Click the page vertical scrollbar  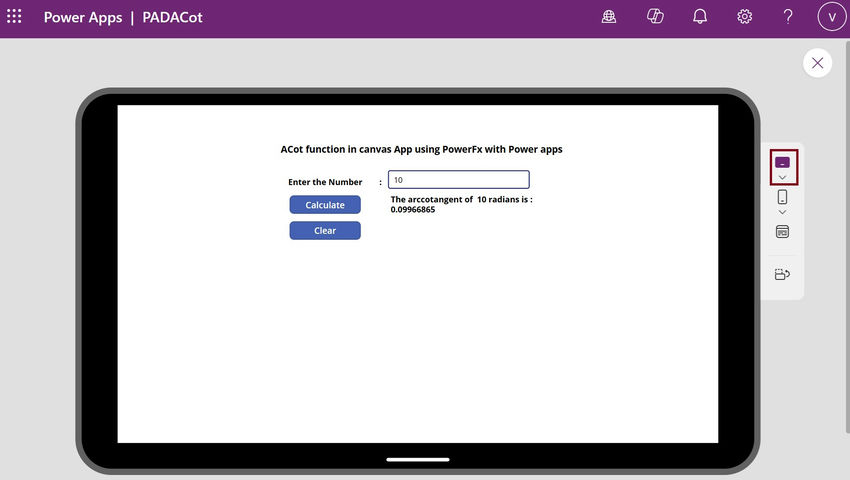pyautogui.click(x=847, y=236)
